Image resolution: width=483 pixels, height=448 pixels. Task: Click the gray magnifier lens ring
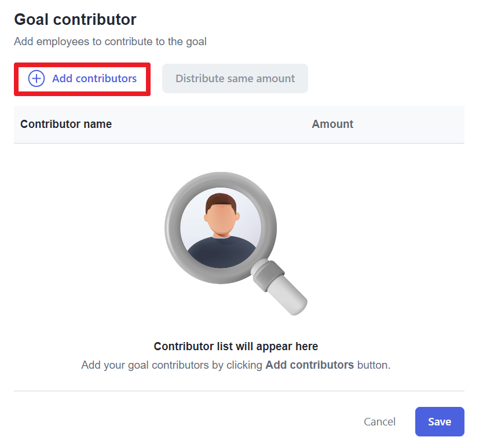(221, 227)
